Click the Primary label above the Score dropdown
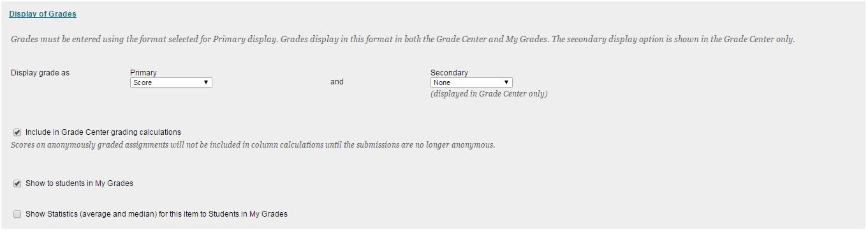Screen dimensions: 868x232 tap(143, 73)
